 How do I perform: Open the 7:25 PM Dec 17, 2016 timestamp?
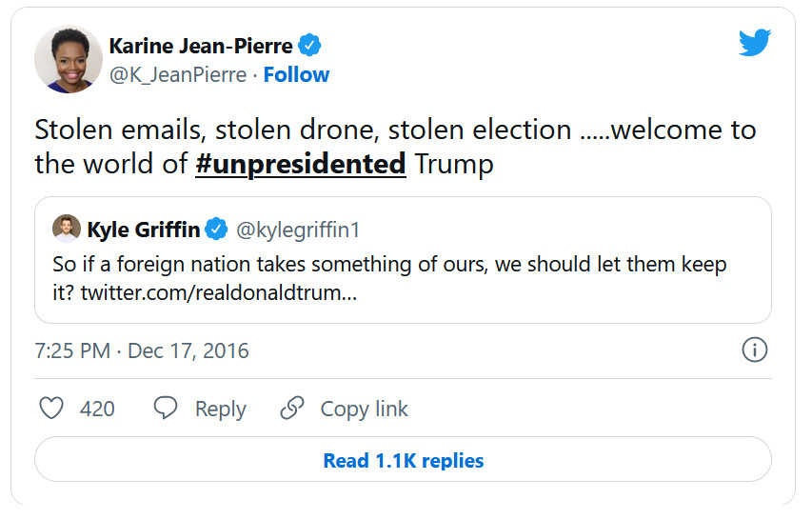click(x=142, y=350)
